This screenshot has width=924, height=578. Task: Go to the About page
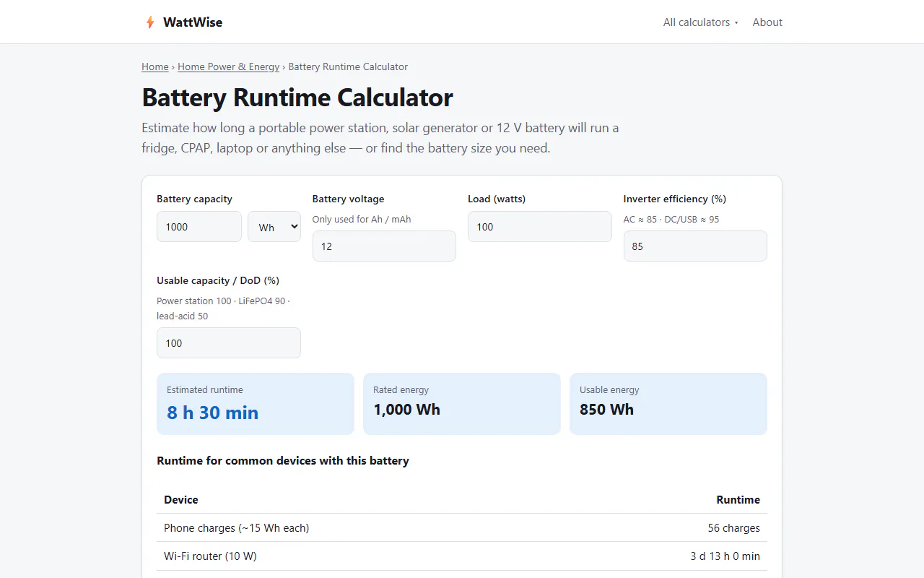pyautogui.click(x=767, y=22)
